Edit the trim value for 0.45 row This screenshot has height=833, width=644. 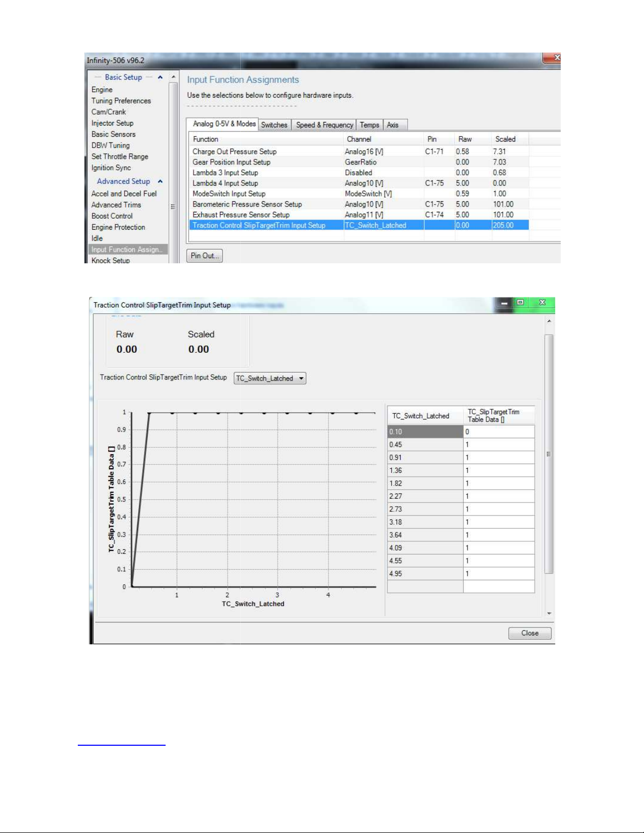click(498, 445)
